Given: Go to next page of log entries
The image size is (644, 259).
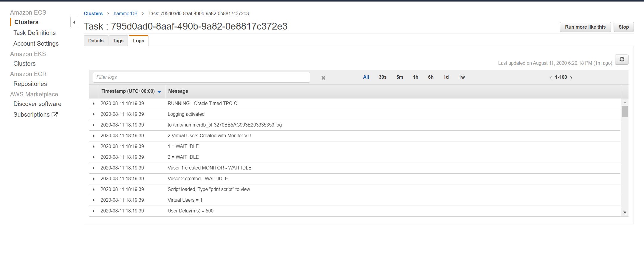Looking at the screenshot, I should click(x=571, y=78).
